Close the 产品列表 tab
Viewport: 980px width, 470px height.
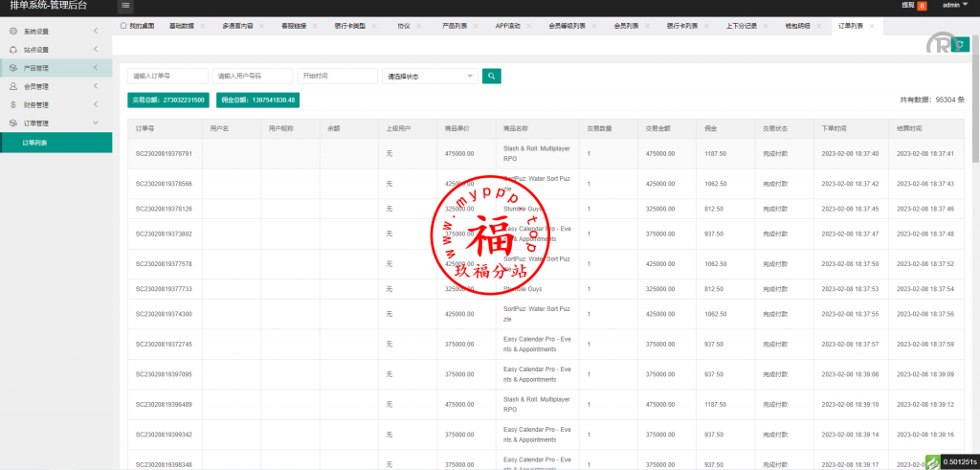(x=474, y=26)
